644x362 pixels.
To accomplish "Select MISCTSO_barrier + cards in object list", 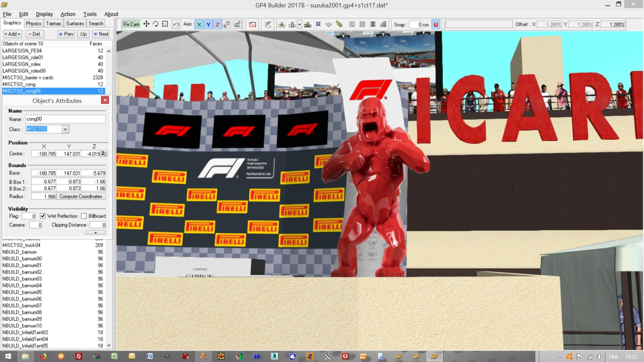I will tap(54, 77).
